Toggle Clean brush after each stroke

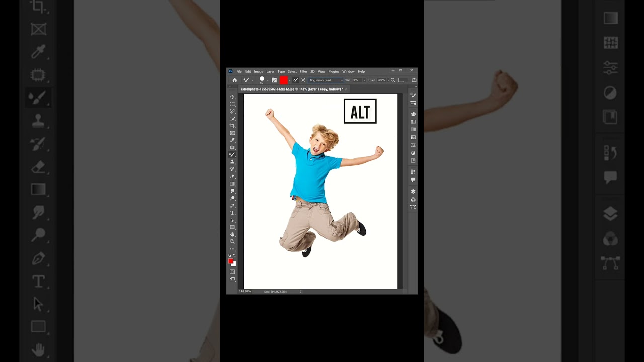[x=303, y=80]
